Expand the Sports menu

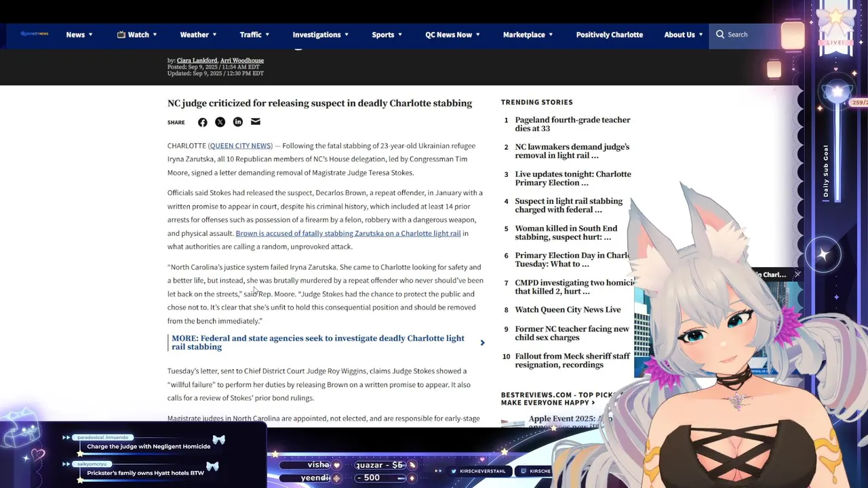(387, 35)
